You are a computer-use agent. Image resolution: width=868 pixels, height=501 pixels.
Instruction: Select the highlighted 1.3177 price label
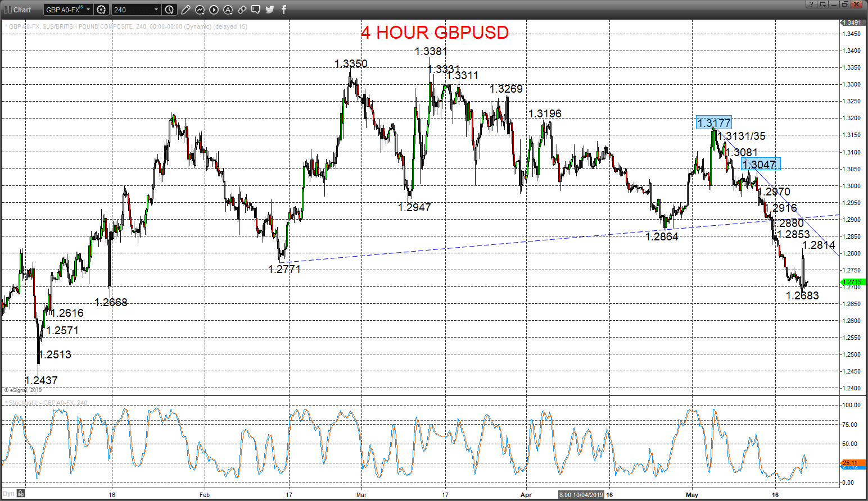click(x=714, y=122)
